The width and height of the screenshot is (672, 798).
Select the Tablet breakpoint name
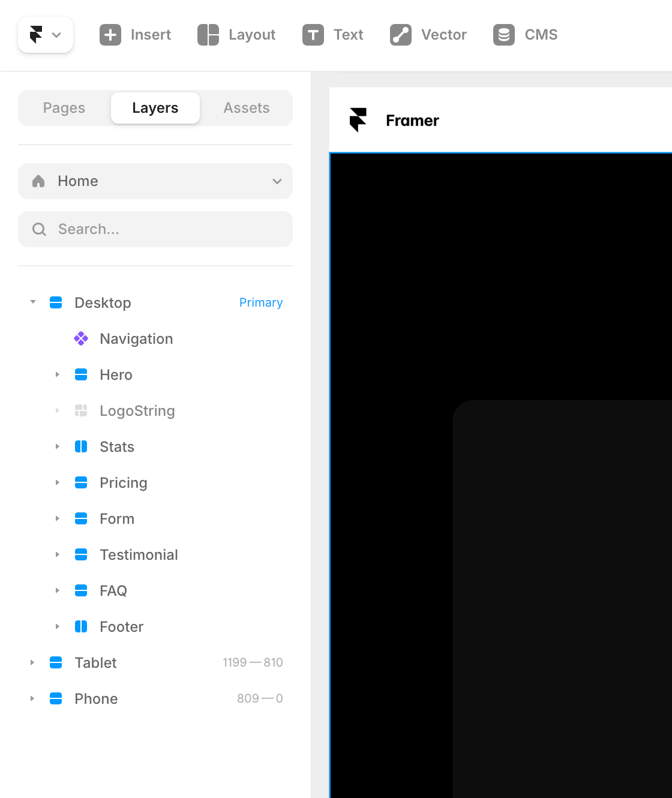point(95,663)
